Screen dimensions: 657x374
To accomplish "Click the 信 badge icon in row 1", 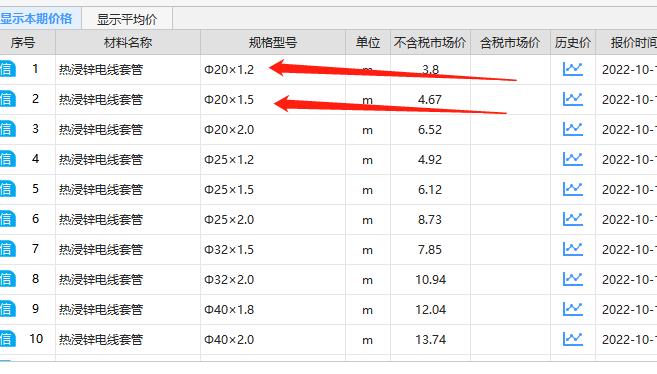I will coord(8,69).
